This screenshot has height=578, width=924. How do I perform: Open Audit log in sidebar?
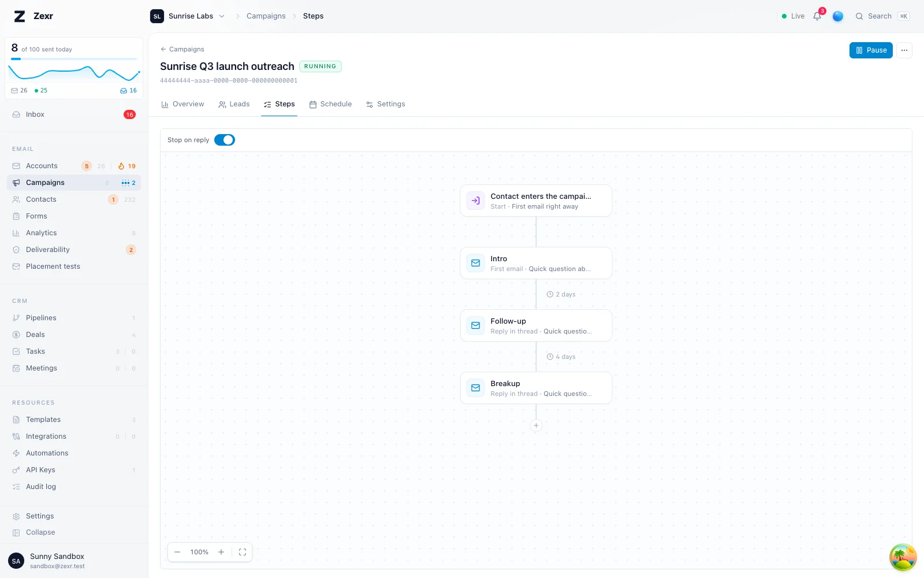74,487
